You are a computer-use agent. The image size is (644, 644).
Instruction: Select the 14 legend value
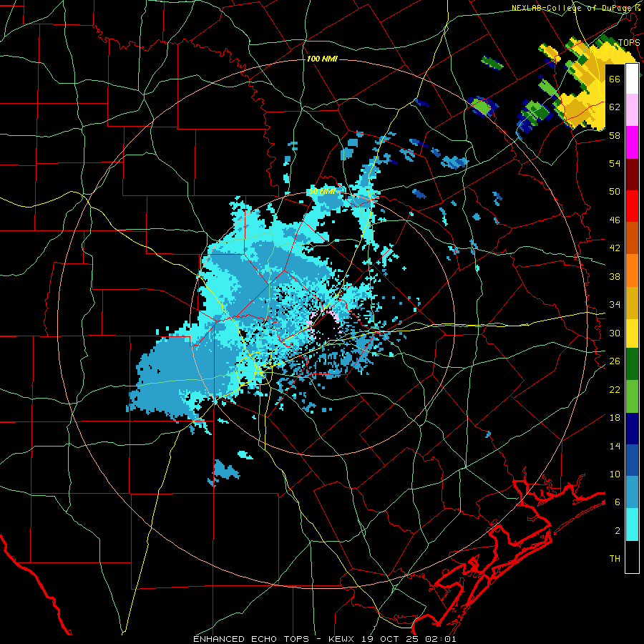click(x=615, y=446)
